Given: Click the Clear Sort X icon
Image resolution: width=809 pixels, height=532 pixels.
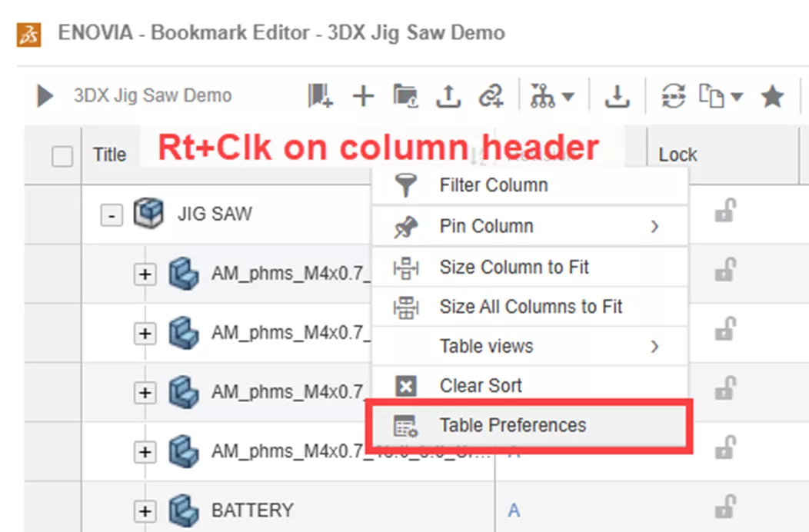Looking at the screenshot, I should [x=406, y=386].
